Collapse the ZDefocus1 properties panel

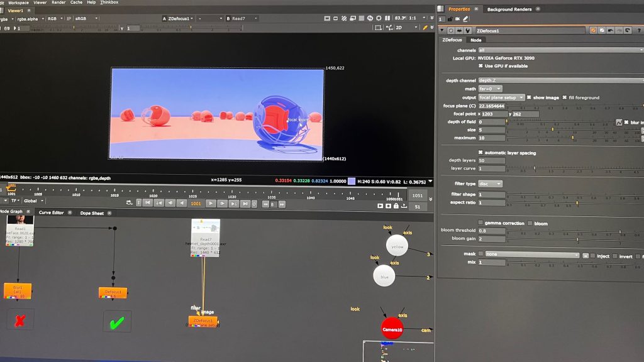tap(442, 30)
